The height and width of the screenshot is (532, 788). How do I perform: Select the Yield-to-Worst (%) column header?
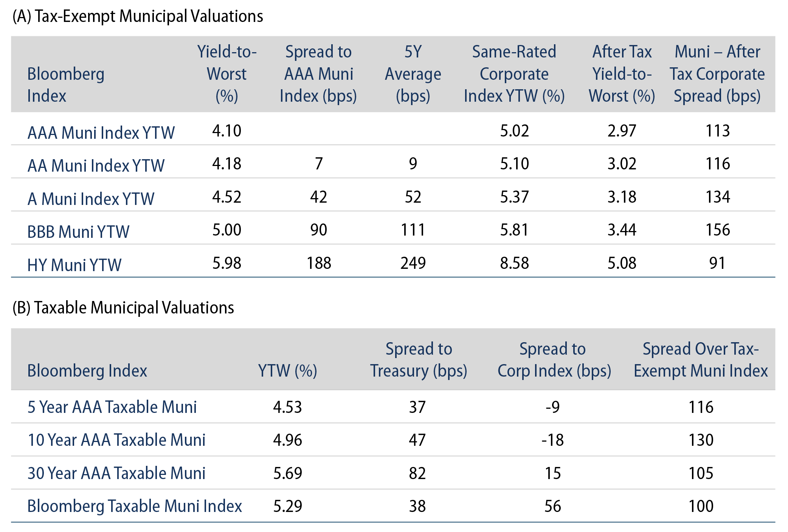pos(226,74)
